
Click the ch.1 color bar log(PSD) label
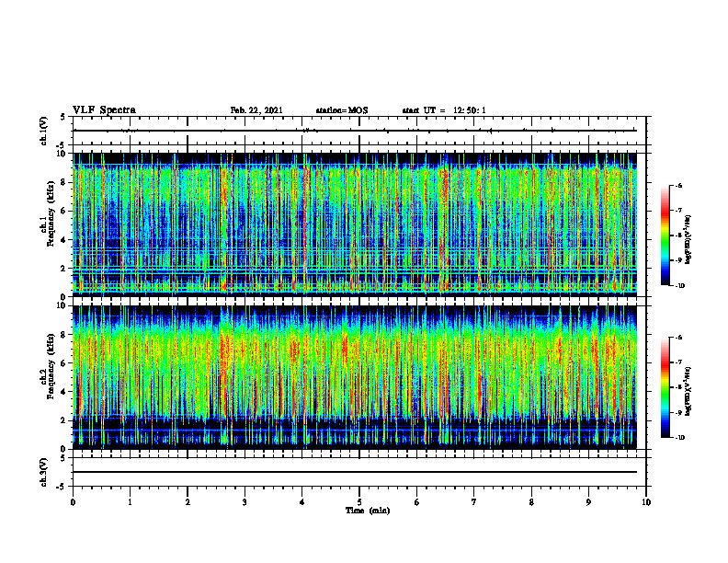pos(688,240)
